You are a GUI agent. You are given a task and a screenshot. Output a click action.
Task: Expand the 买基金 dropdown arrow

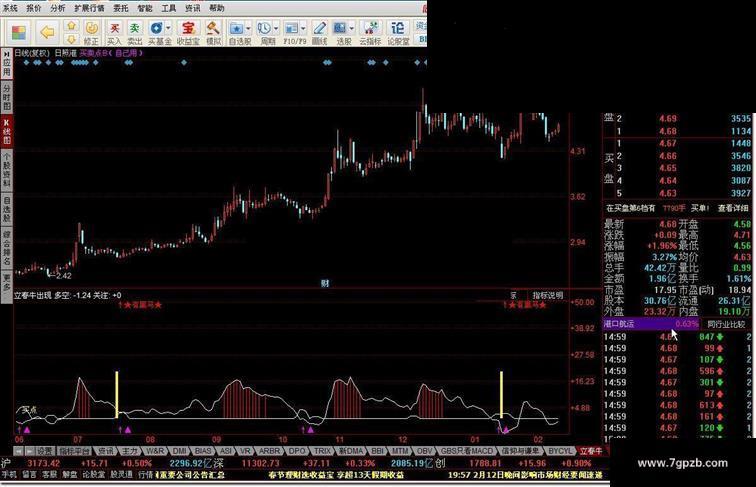169,28
